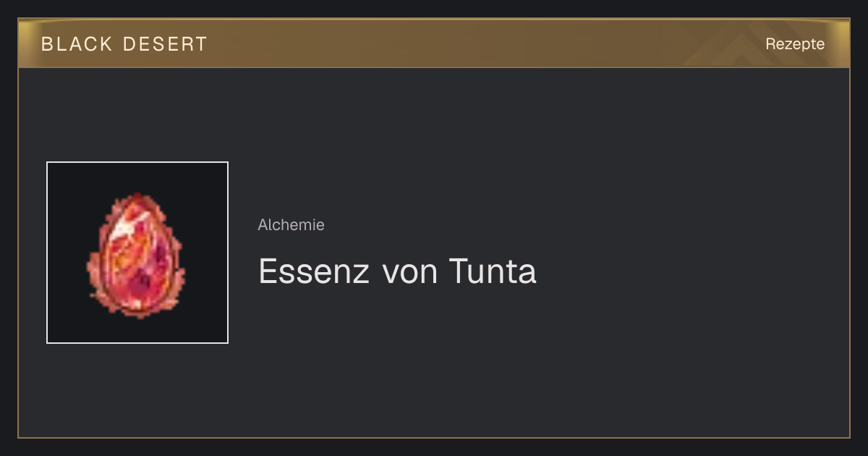Select the word Tunta in the heading
The height and width of the screenshot is (456, 868).
pyautogui.click(x=493, y=271)
